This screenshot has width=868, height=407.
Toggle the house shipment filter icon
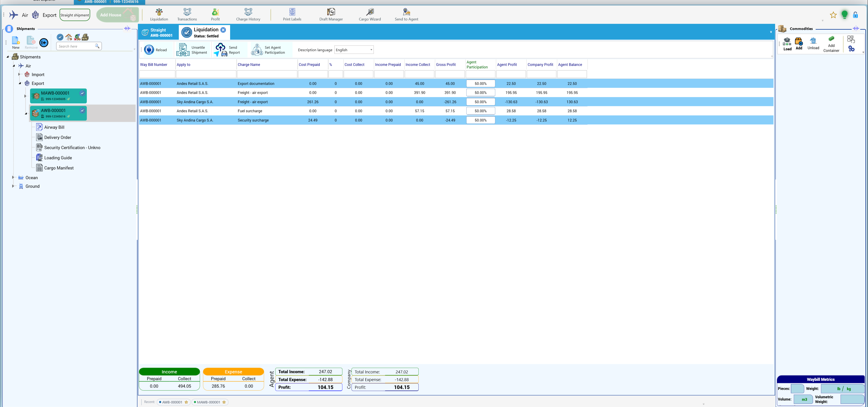(69, 37)
